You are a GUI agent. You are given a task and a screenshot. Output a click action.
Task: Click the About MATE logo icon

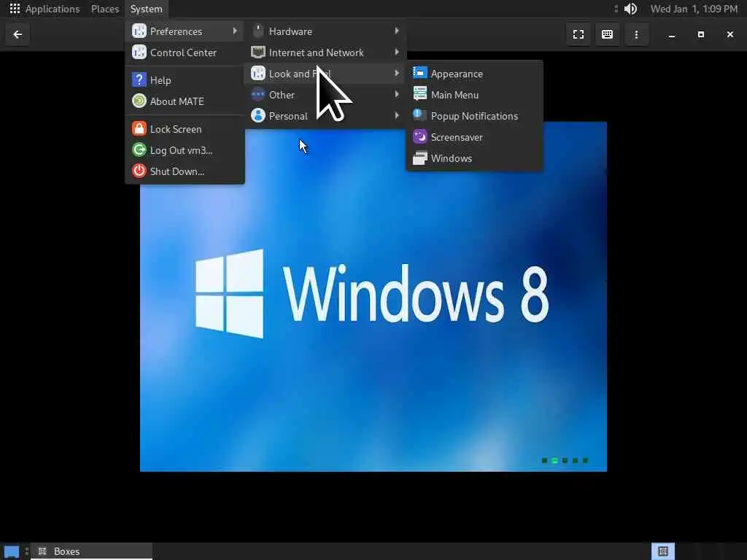point(139,101)
